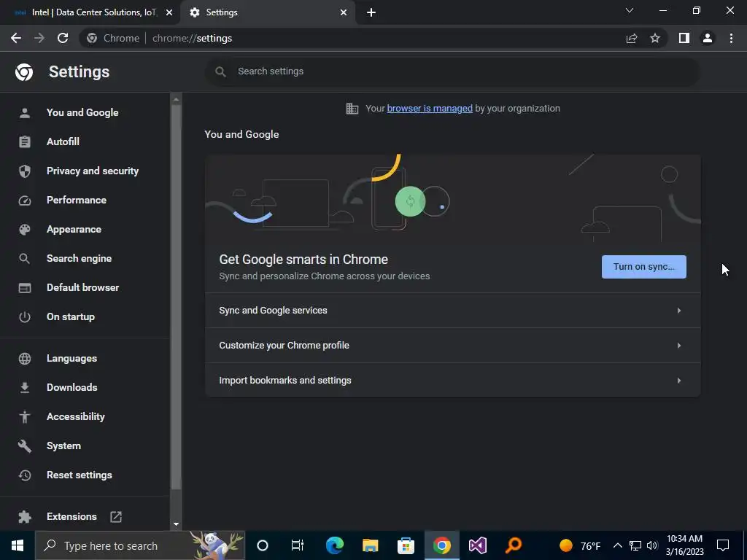The height and width of the screenshot is (560, 747).
Task: Click the Languages globe icon
Action: (24, 359)
